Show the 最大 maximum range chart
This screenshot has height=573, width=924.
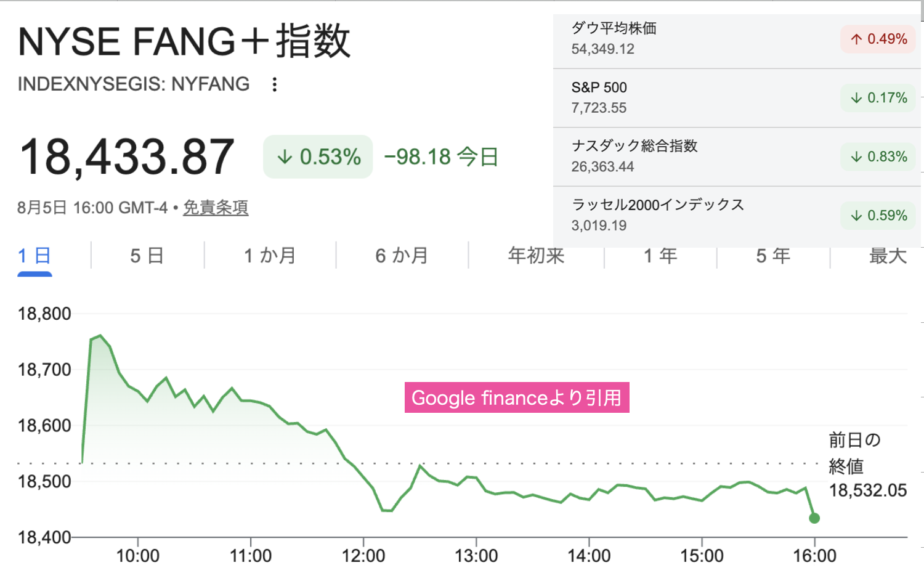point(888,255)
